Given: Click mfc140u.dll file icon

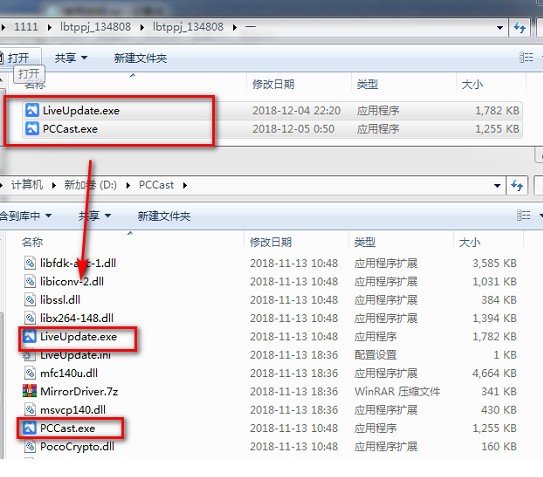Looking at the screenshot, I should pyautogui.click(x=30, y=373).
